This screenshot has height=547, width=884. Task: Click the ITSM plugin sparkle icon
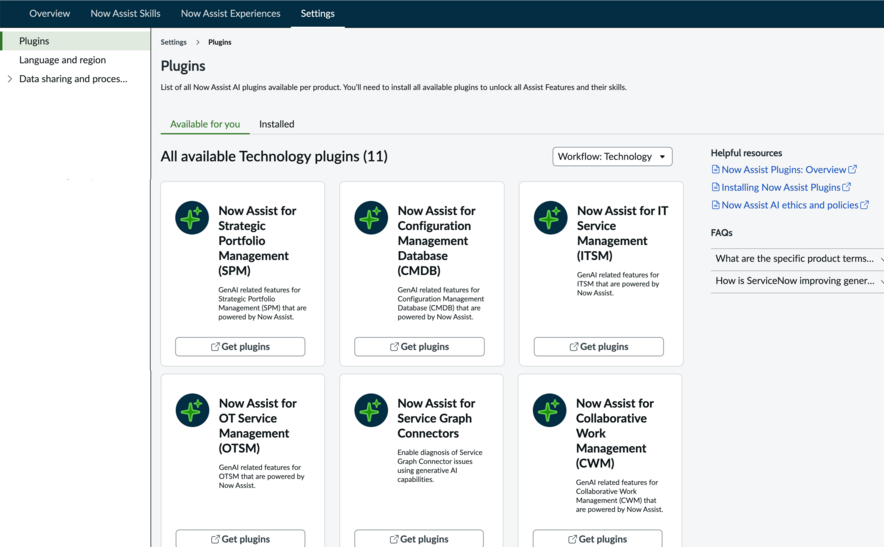(x=550, y=217)
